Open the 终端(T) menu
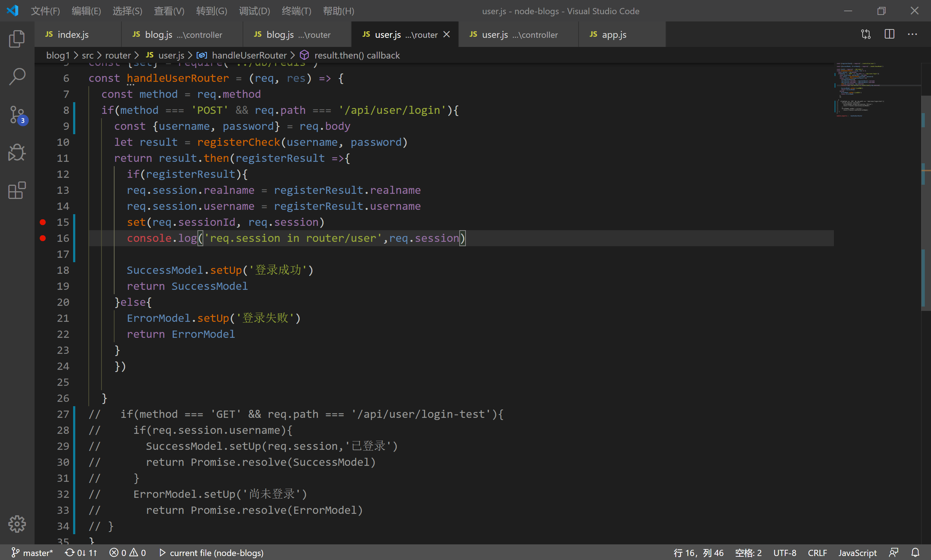 (x=297, y=11)
